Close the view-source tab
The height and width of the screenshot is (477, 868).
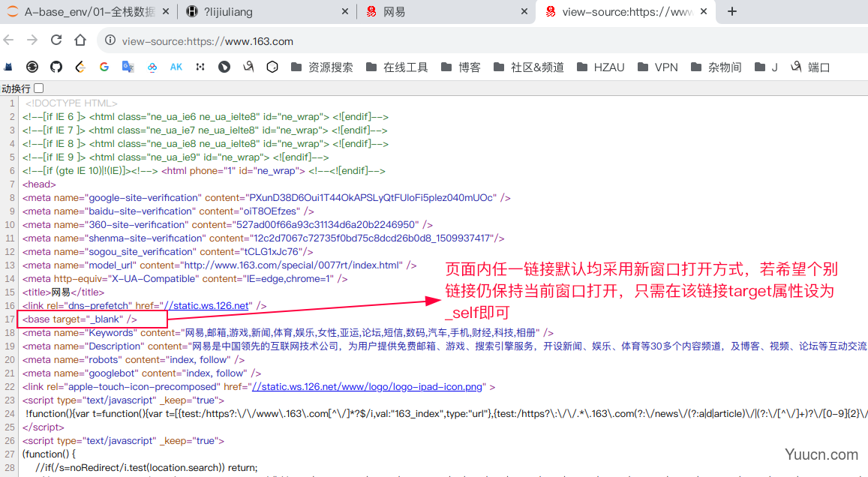[704, 11]
